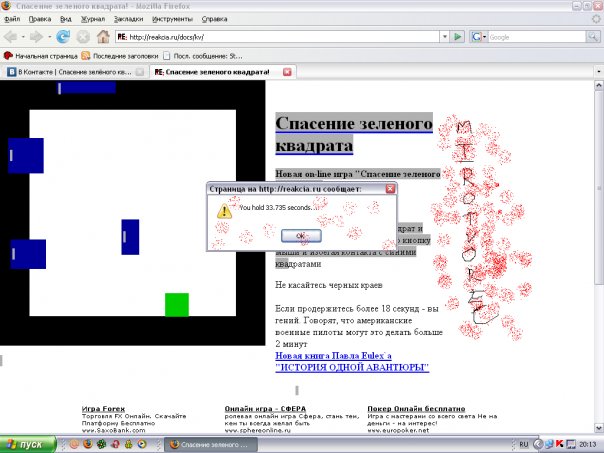Click the Начальная страница bookmark
Image resolution: width=604 pixels, height=453 pixels.
pyautogui.click(x=40, y=55)
